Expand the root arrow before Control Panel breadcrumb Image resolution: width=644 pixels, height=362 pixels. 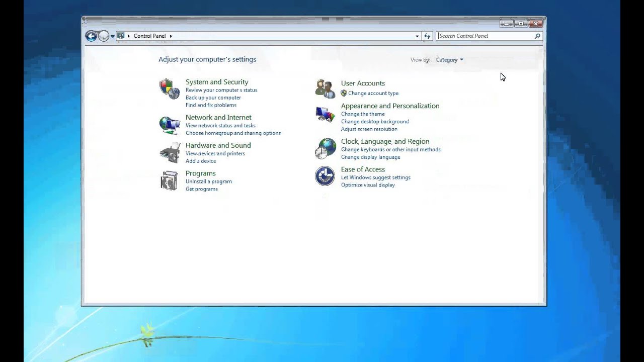click(128, 36)
